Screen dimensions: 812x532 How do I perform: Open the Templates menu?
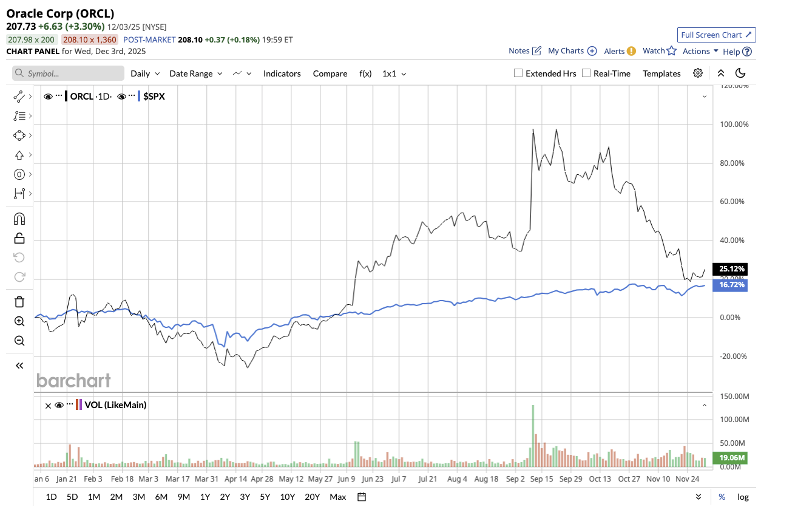(661, 73)
